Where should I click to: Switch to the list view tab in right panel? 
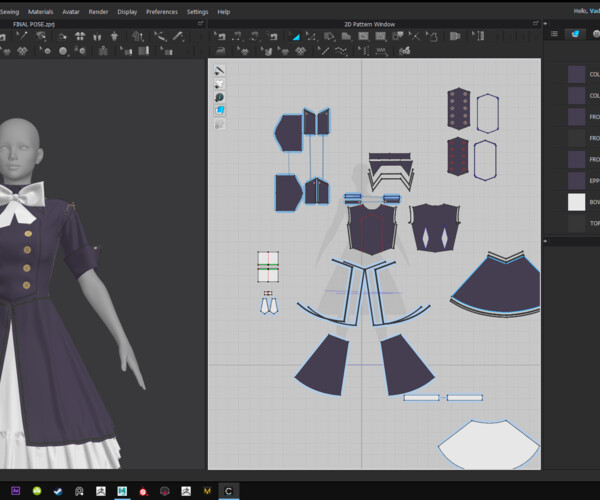click(554, 34)
